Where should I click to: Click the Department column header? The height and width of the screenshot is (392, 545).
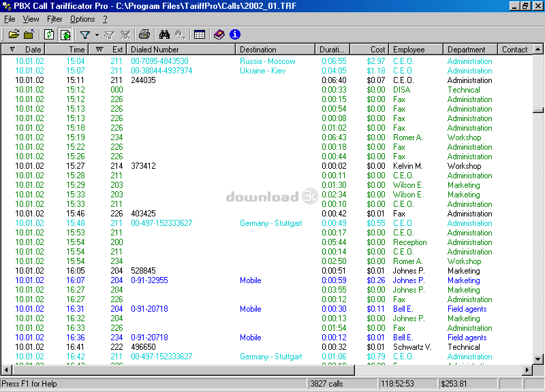click(471, 49)
